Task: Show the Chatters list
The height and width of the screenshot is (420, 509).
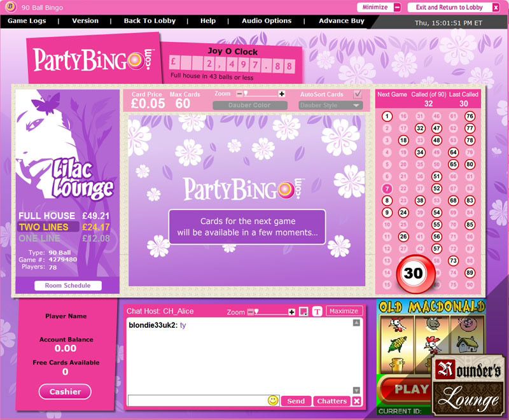Action: pos(331,401)
